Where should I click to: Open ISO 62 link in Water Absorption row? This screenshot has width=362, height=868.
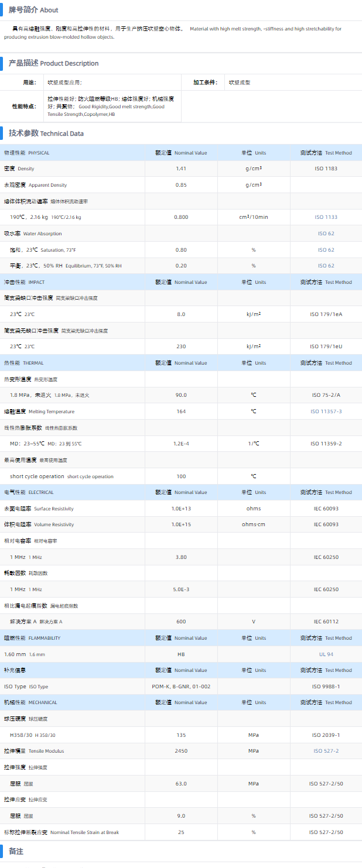pyautogui.click(x=326, y=234)
